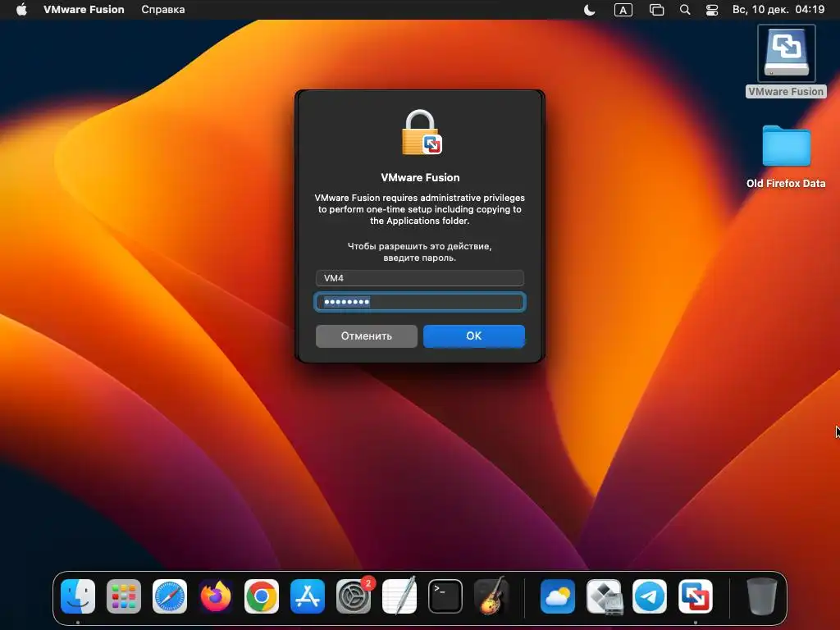Click the keyboard input source icon
This screenshot has width=840, height=630.
point(623,10)
